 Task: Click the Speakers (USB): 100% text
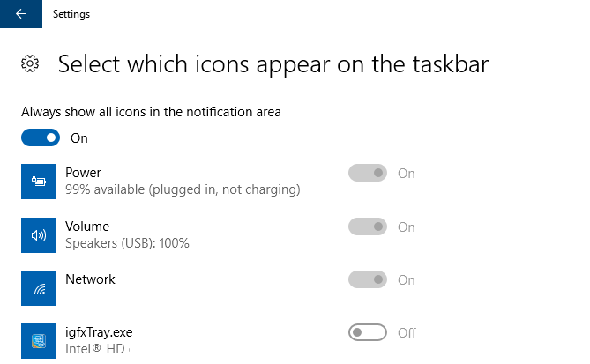click(127, 243)
